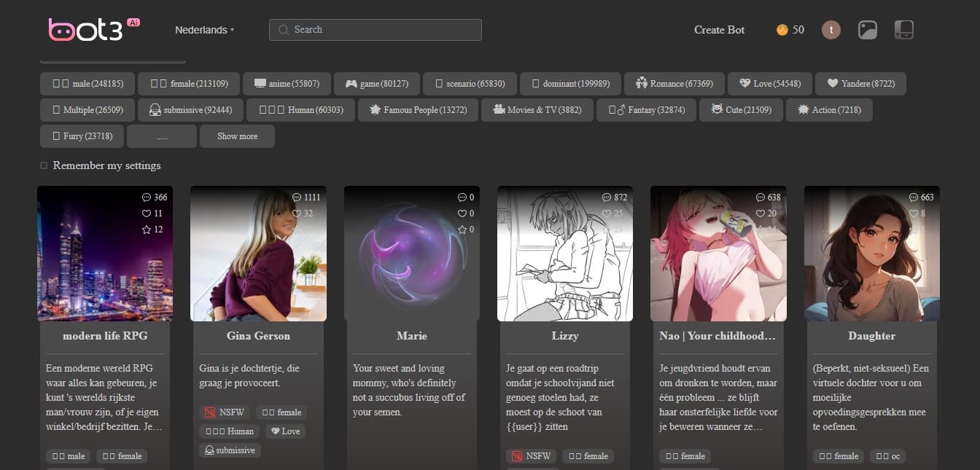This screenshot has height=470, width=980.
Task: Click chat count icon on Daughter card
Action: tap(914, 197)
